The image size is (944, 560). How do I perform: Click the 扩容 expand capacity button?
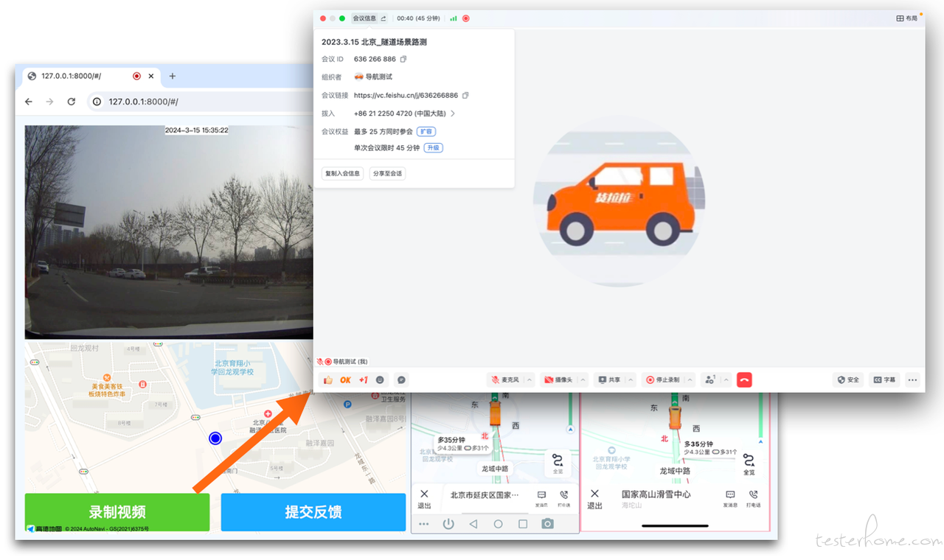pyautogui.click(x=426, y=131)
